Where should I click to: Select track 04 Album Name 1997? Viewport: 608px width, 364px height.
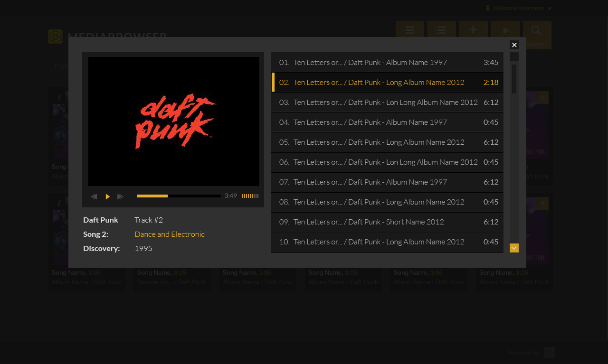(x=387, y=122)
